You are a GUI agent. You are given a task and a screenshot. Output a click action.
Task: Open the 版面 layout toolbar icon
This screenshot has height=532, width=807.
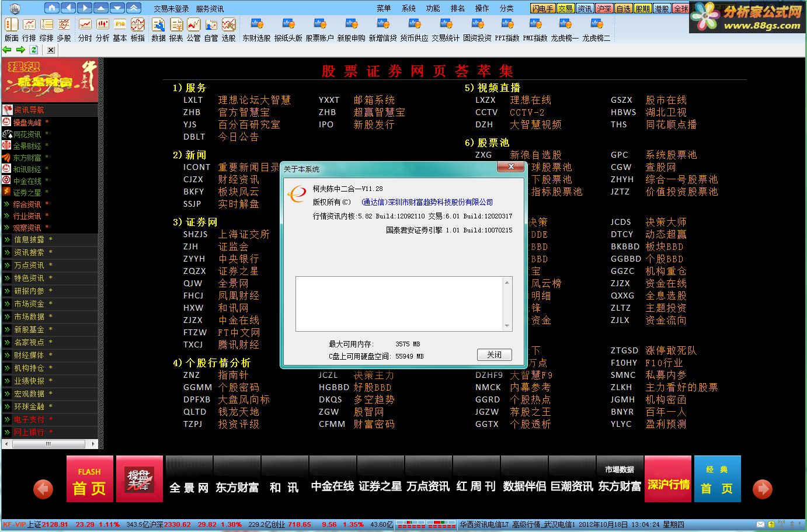11,30
